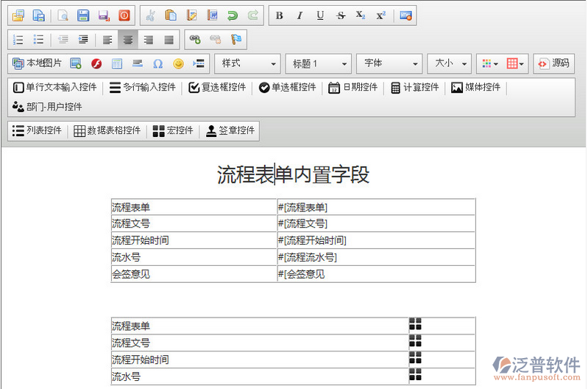Click the anchor flag icon
This screenshot has width=588, height=389.
coord(235,40)
